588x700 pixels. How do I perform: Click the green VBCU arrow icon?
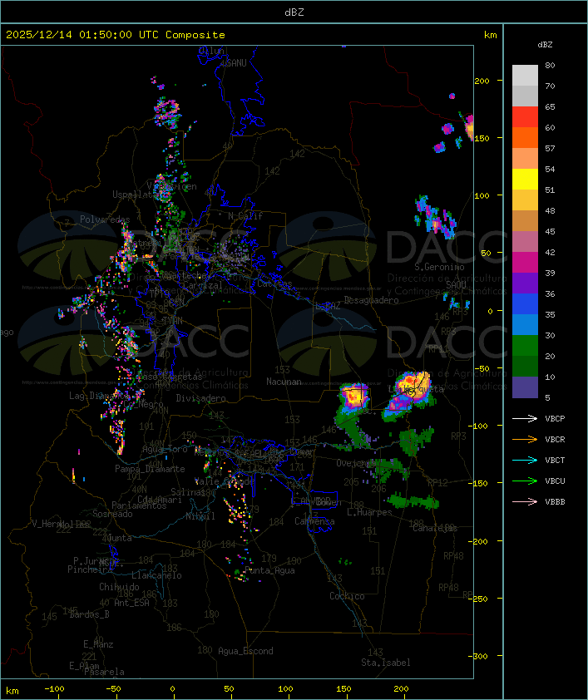click(x=525, y=481)
